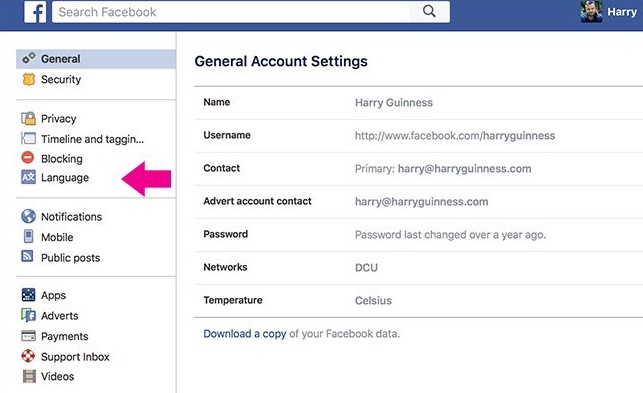Click the magnifying glass search button
The height and width of the screenshot is (393, 643).
point(429,11)
